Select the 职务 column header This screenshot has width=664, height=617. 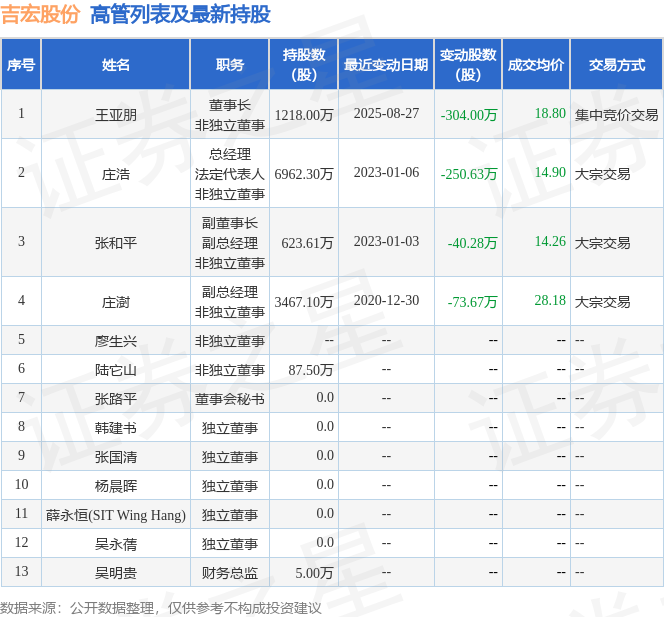coord(230,64)
